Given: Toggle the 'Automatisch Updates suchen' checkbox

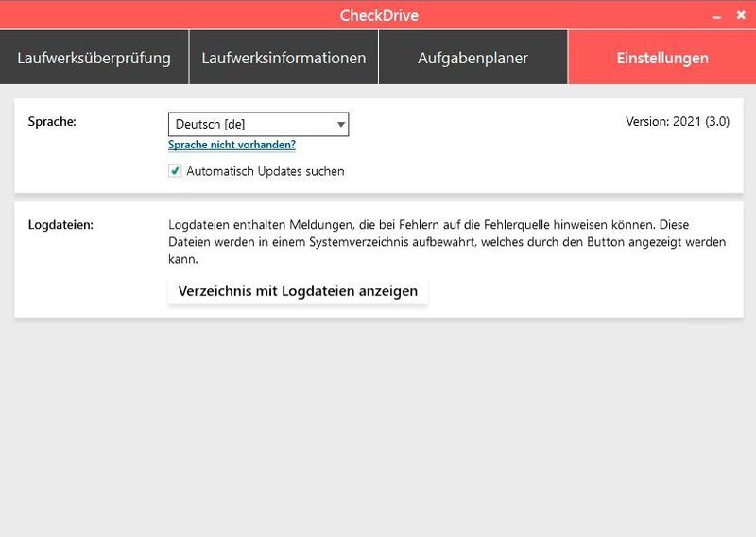Looking at the screenshot, I should tap(175, 171).
